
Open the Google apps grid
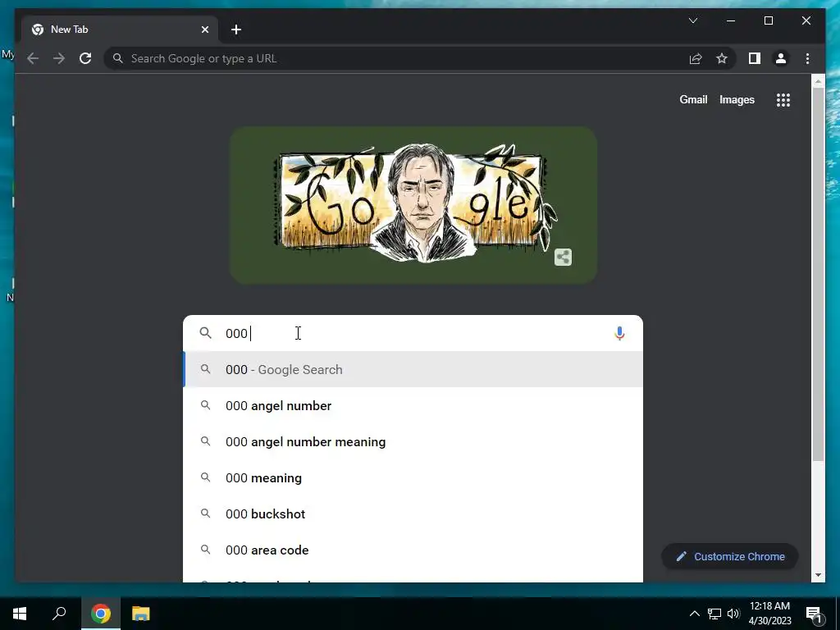pyautogui.click(x=783, y=99)
